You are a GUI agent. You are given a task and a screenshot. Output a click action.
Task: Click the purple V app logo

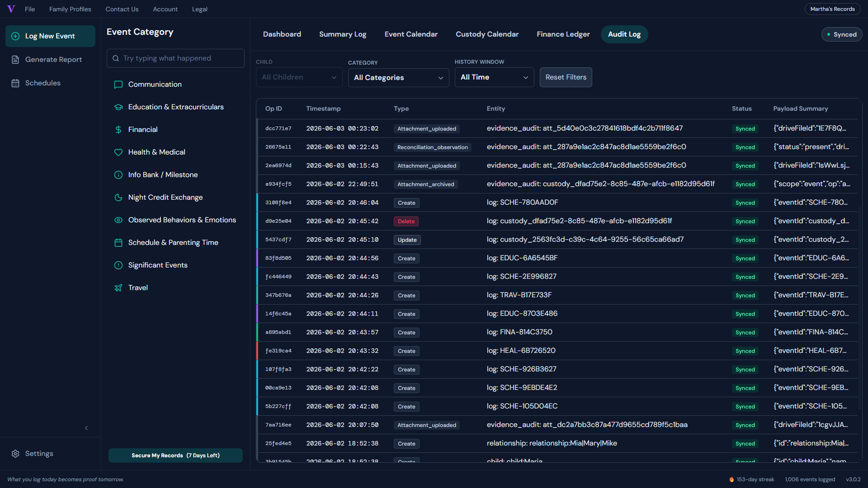click(11, 9)
